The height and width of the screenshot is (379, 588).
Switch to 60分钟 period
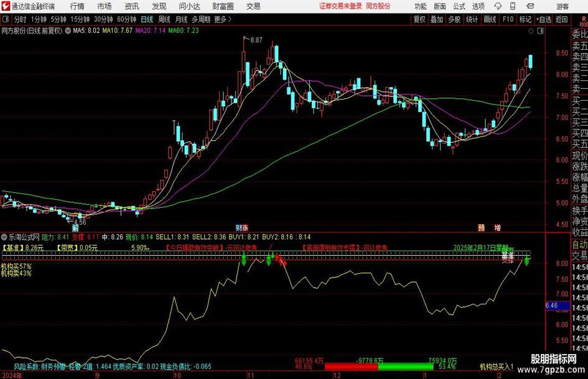click(126, 19)
